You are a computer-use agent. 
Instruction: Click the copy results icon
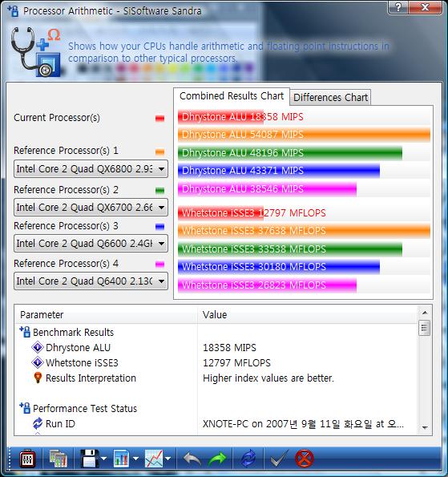tap(58, 459)
